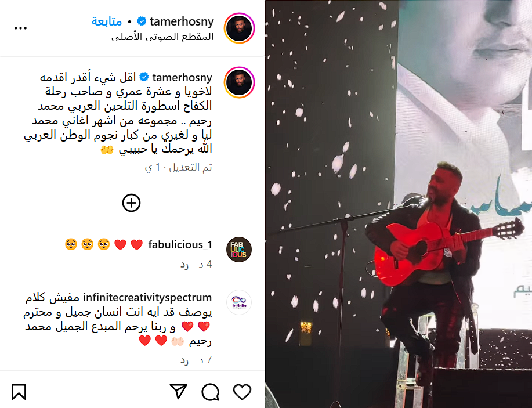This screenshot has width=532, height=408.
Task: Toggle playback on the guitarist video
Action: [399, 204]
